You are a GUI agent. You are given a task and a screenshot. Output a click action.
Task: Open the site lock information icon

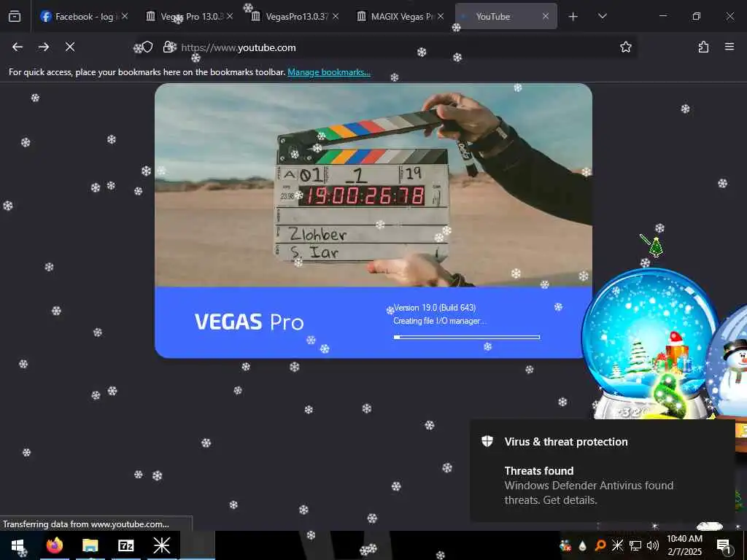click(x=169, y=47)
